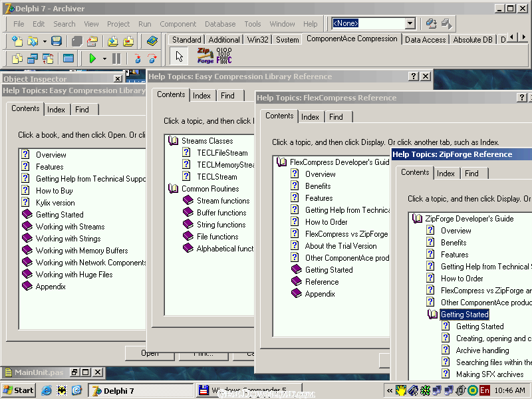Click the Save floppy disk icon
The height and width of the screenshot is (399, 532).
tap(57, 41)
